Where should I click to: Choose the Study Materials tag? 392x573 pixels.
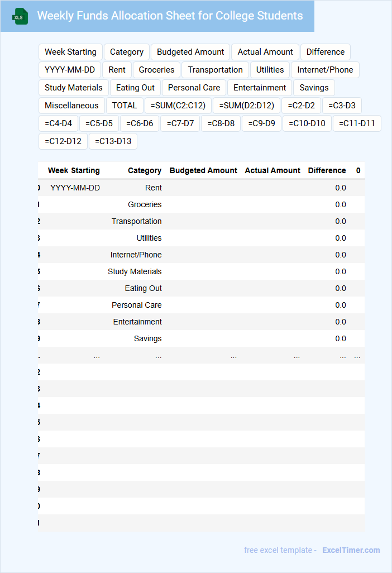pyautogui.click(x=74, y=88)
